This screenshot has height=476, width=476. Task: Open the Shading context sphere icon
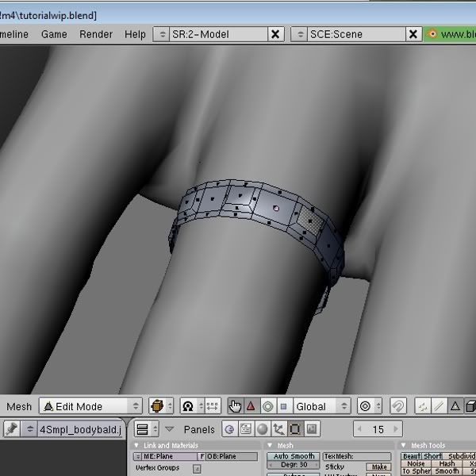click(263, 429)
